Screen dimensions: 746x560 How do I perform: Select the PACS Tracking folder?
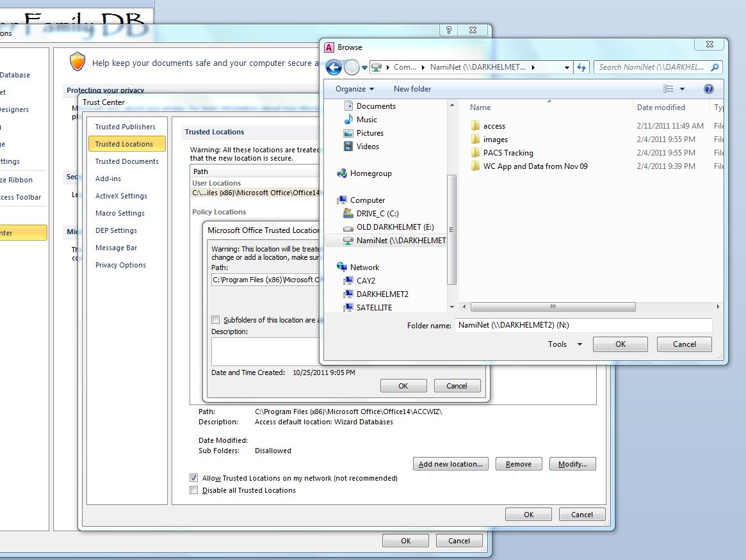click(502, 152)
